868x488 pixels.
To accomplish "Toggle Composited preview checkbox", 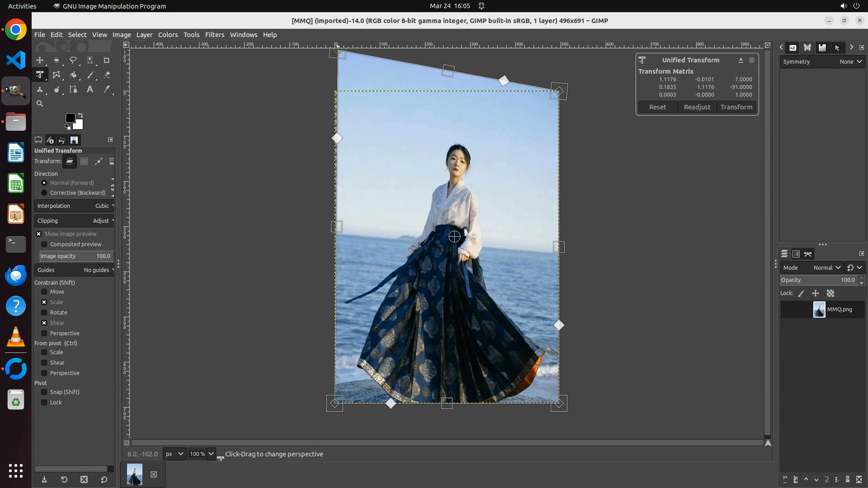I will point(44,244).
